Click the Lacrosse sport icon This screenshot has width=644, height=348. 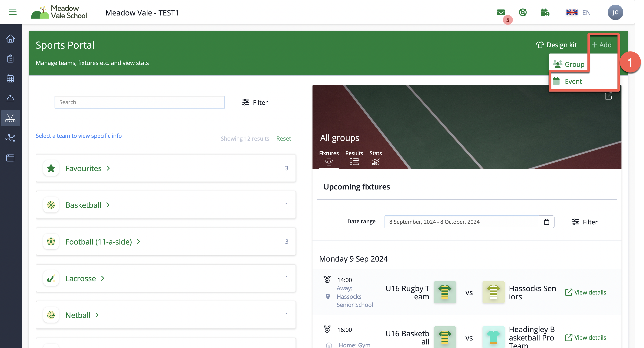pos(51,278)
